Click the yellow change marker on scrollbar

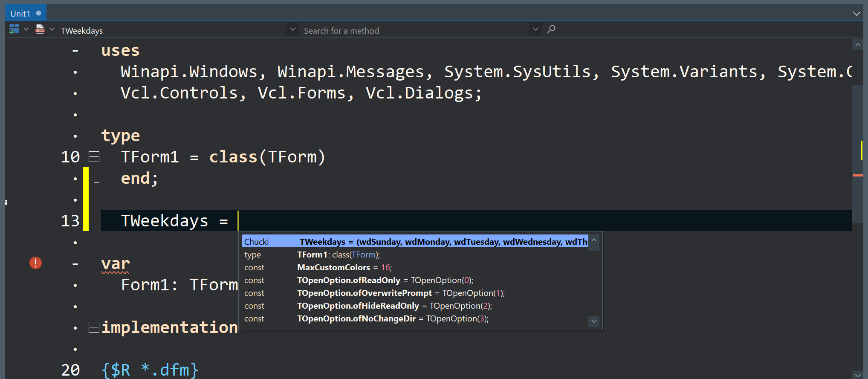coord(862,150)
